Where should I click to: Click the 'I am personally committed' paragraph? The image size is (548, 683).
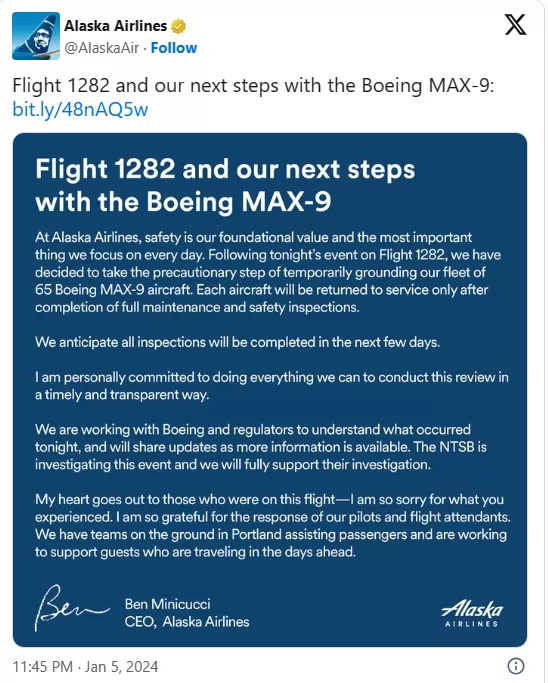(x=272, y=386)
